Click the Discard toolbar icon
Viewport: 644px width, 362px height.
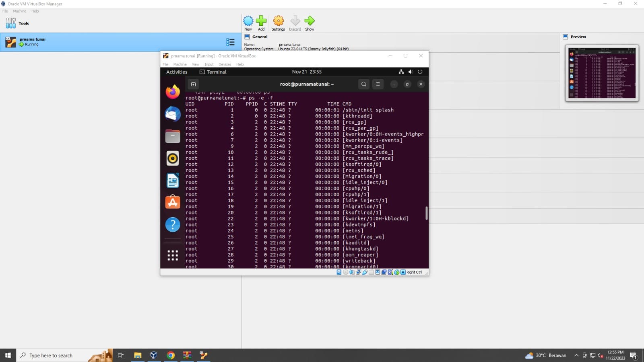(x=295, y=23)
